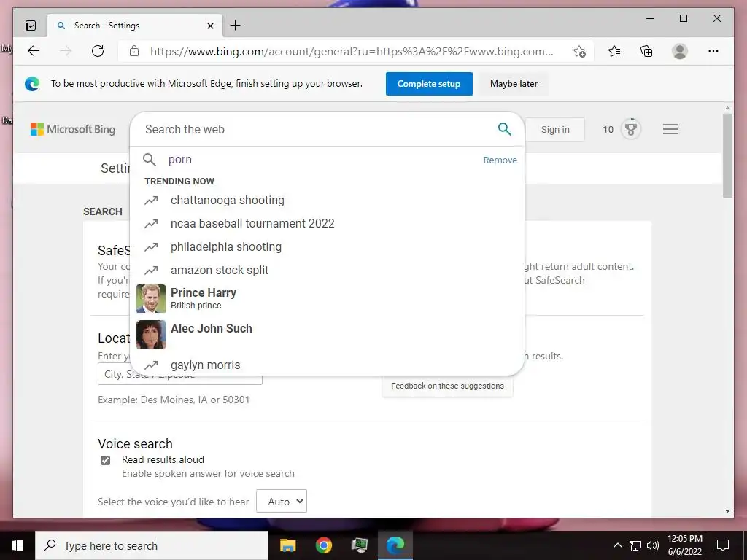The height and width of the screenshot is (560, 747).
Task: Click the browser address bar URL
Action: 352,52
